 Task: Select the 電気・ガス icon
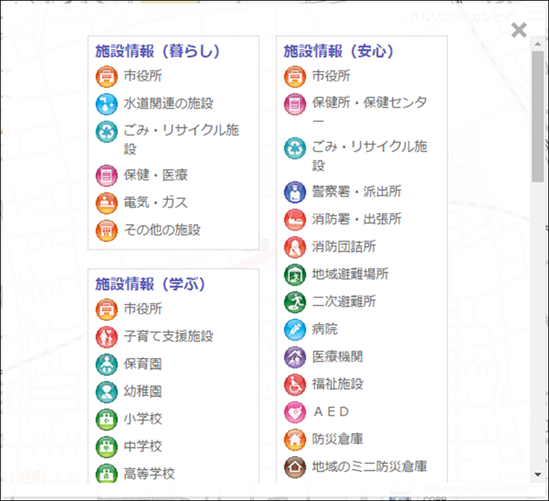point(106,203)
